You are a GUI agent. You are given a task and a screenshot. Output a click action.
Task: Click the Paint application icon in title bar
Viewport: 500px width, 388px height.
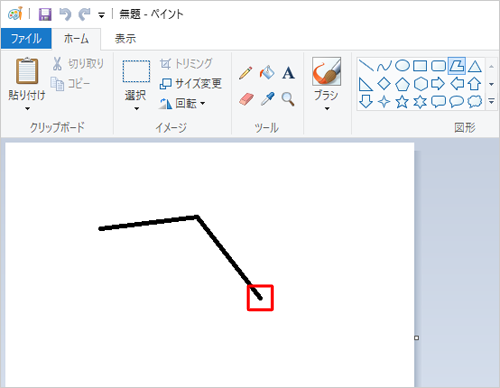click(15, 14)
